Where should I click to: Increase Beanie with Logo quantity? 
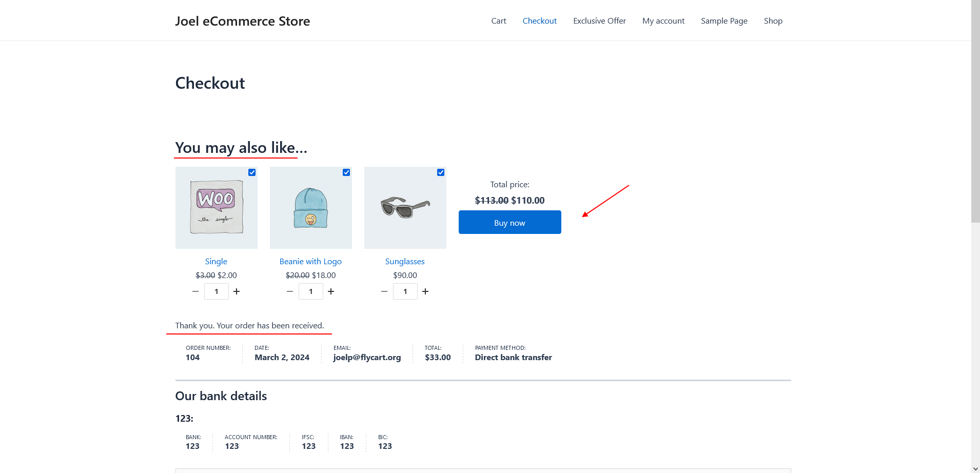[x=331, y=291]
